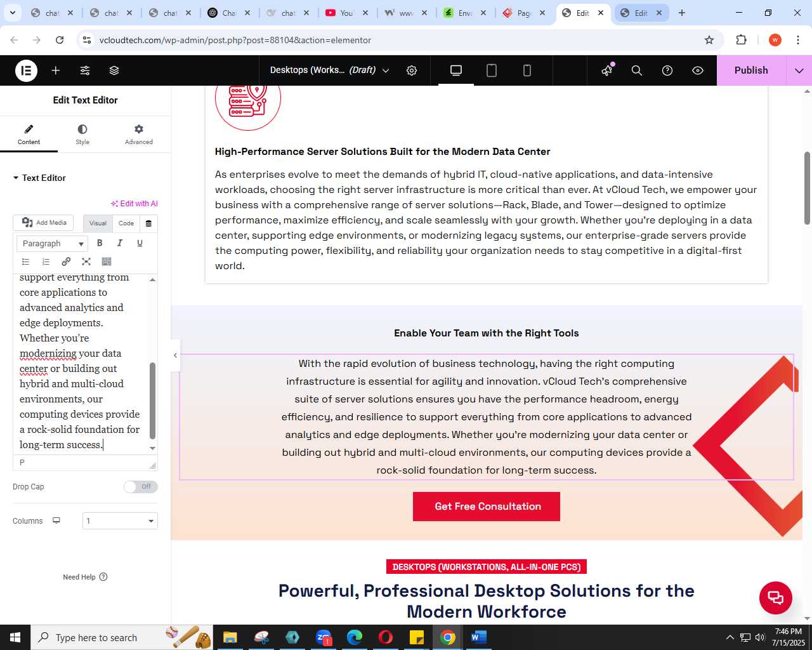Bookmark this page with star icon
The image size is (812, 650).
709,40
